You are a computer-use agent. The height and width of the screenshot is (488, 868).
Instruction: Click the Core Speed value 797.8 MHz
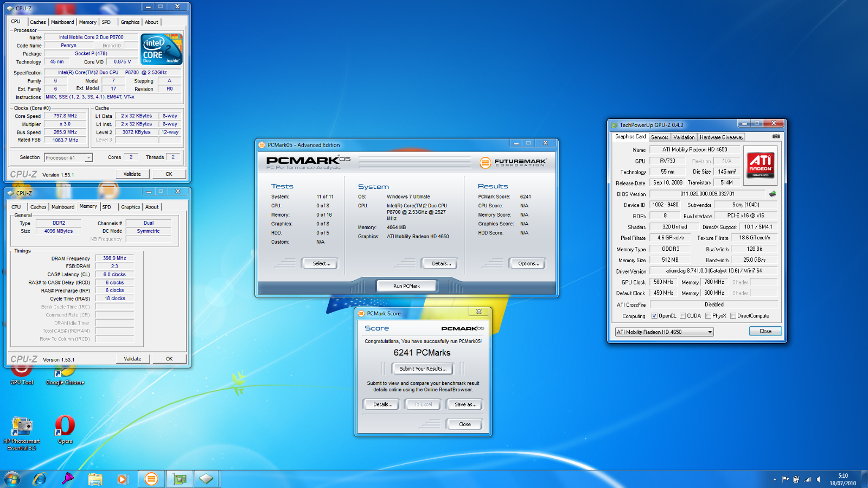point(65,116)
